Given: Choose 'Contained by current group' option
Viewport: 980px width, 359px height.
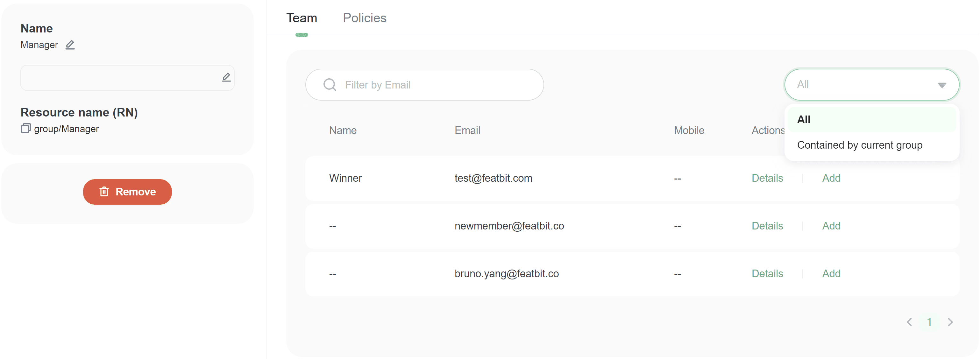Looking at the screenshot, I should (859, 145).
